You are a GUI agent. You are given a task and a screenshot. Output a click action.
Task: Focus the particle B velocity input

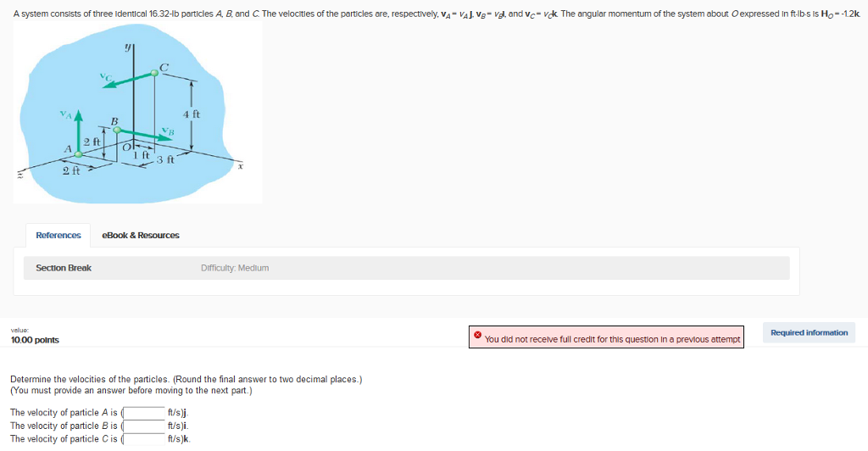coord(146,426)
